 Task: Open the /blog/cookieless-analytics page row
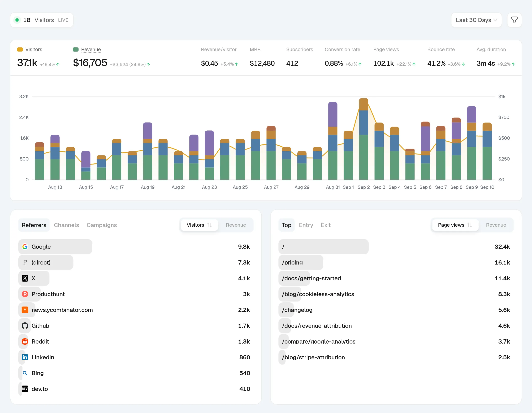396,294
